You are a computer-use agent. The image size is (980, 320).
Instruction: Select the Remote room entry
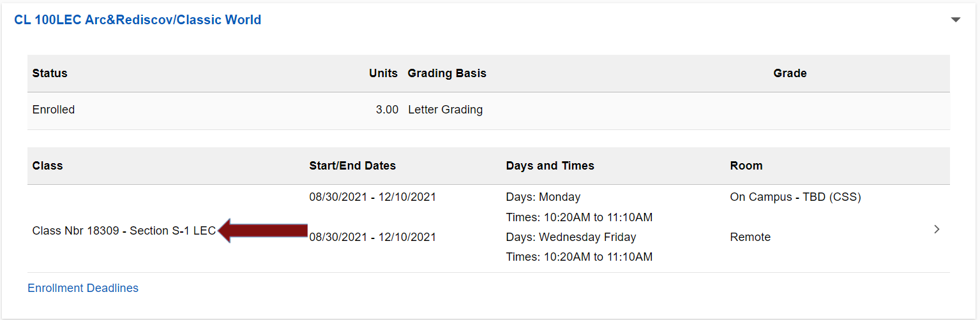(x=750, y=237)
